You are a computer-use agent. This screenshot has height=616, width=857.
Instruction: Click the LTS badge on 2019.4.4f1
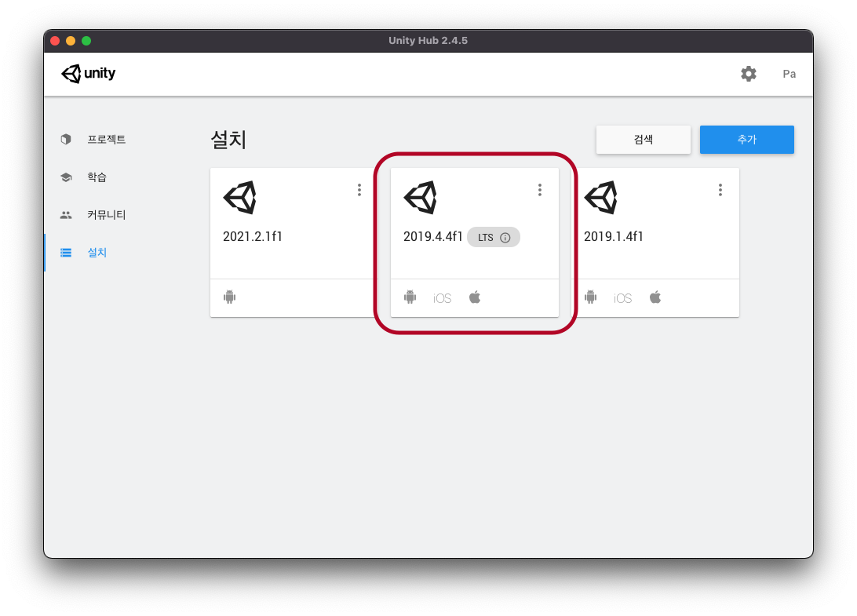(494, 237)
